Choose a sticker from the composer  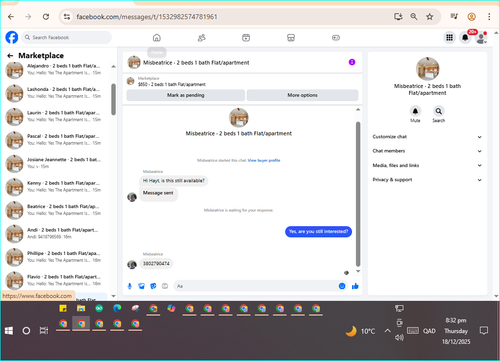[x=153, y=286]
